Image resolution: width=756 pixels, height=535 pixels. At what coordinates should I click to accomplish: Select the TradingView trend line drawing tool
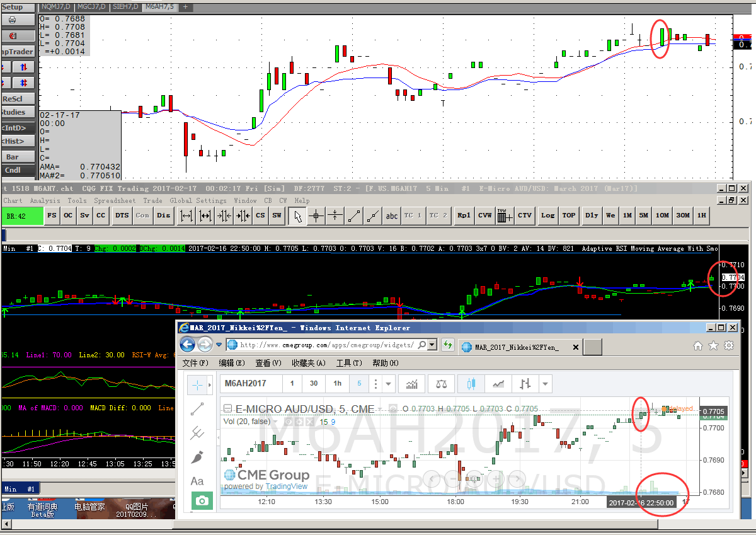pyautogui.click(x=197, y=409)
